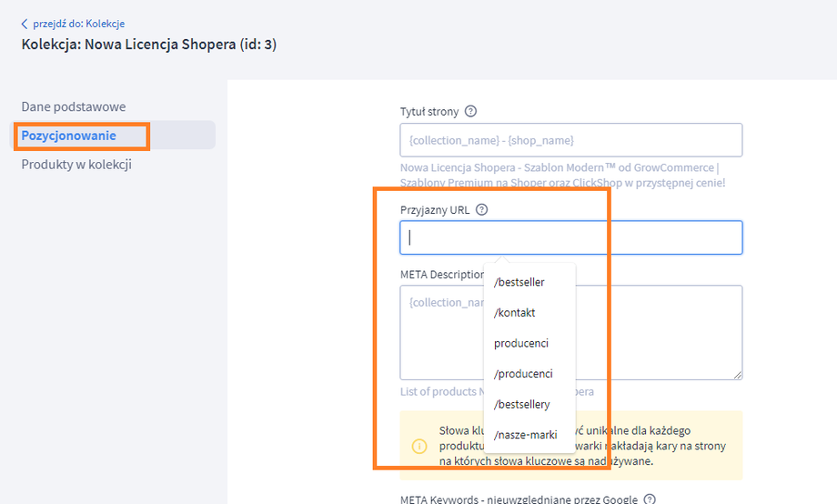
Task: Click the META Description resize handle
Action: 738,375
